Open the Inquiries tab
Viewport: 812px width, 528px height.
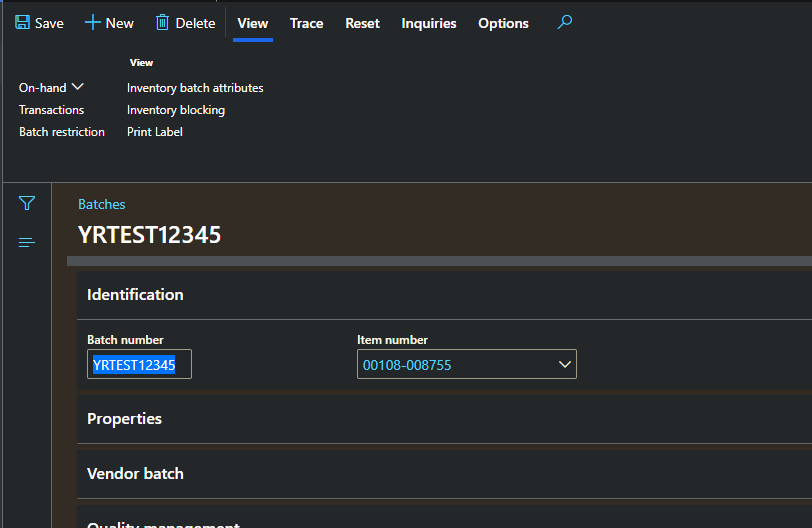429,23
